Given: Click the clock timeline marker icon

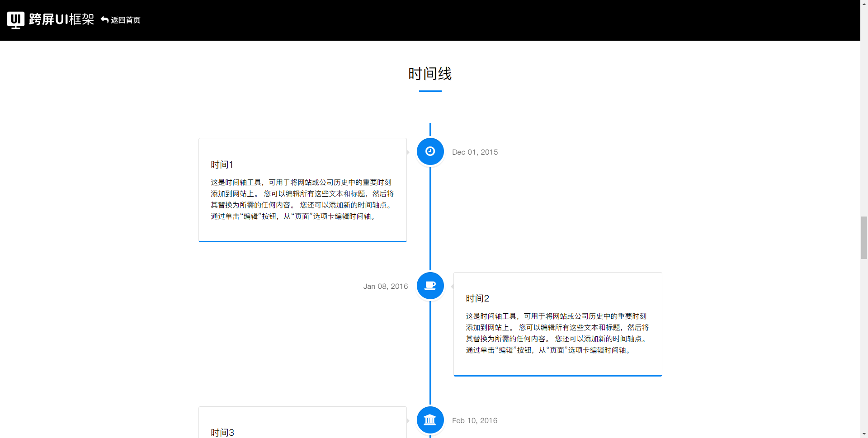Looking at the screenshot, I should point(430,151).
